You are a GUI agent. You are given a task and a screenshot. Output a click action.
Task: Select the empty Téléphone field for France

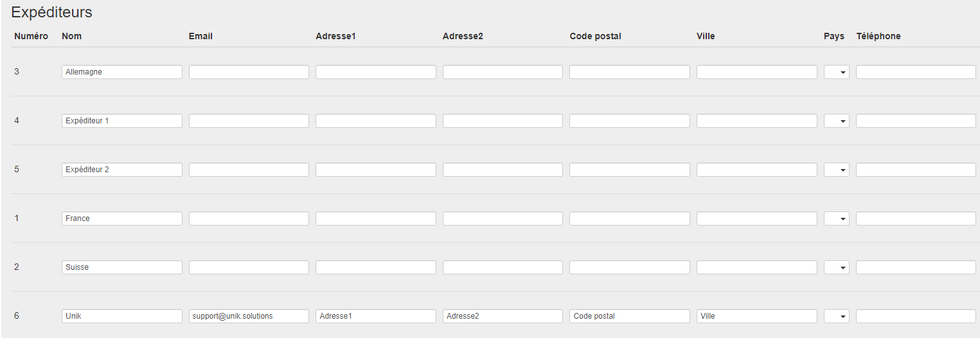(916, 218)
